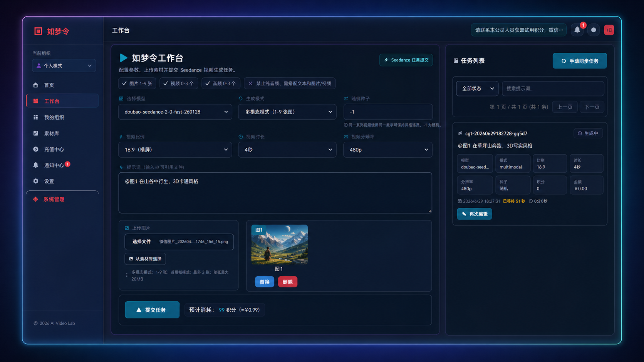Click the image icon beside 素材库
The height and width of the screenshot is (362, 644).
[35, 133]
